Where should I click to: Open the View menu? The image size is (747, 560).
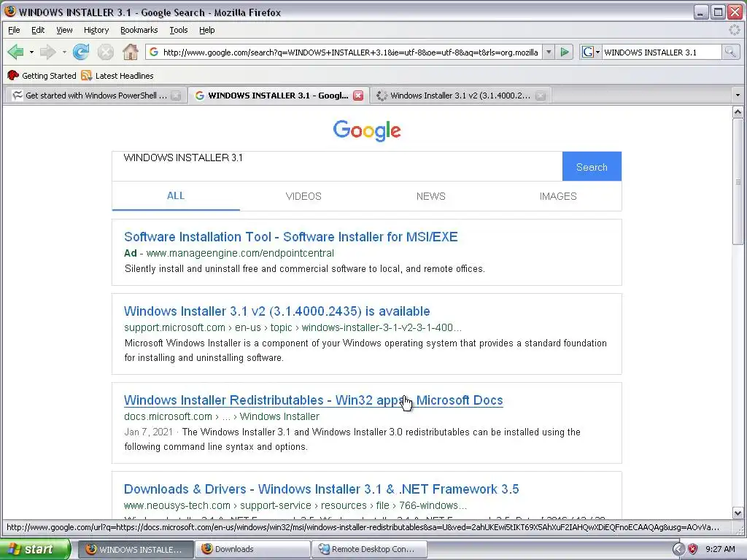(64, 30)
